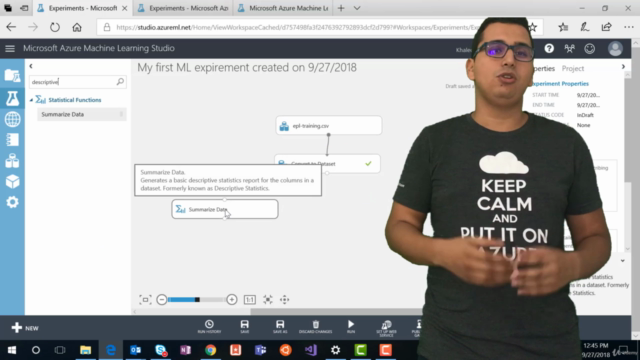
Task: Click the search magnifier in module search
Action: click(120, 82)
